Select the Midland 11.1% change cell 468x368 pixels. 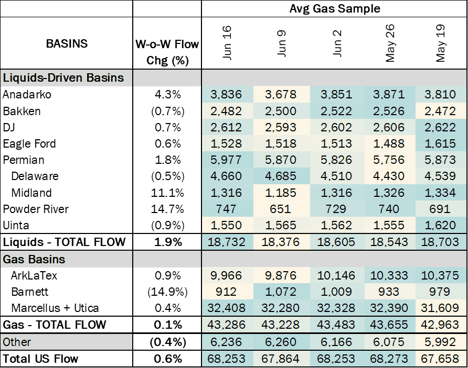click(167, 193)
